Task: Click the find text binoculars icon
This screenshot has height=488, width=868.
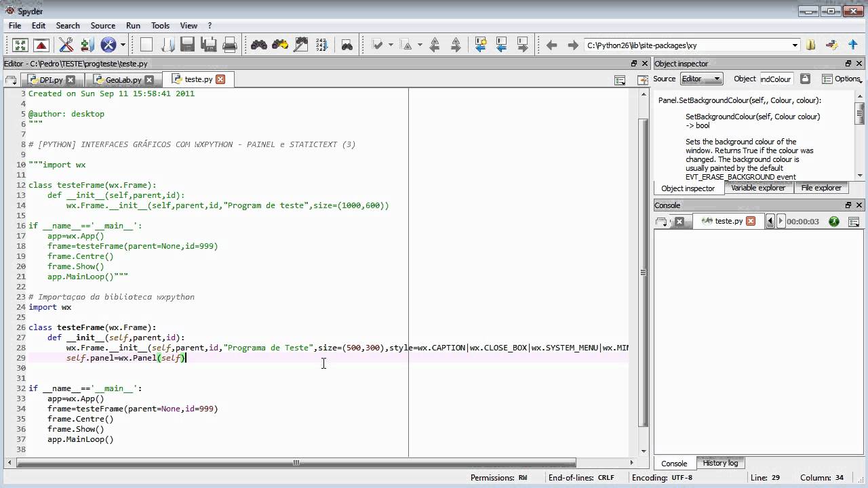Action: coord(259,45)
